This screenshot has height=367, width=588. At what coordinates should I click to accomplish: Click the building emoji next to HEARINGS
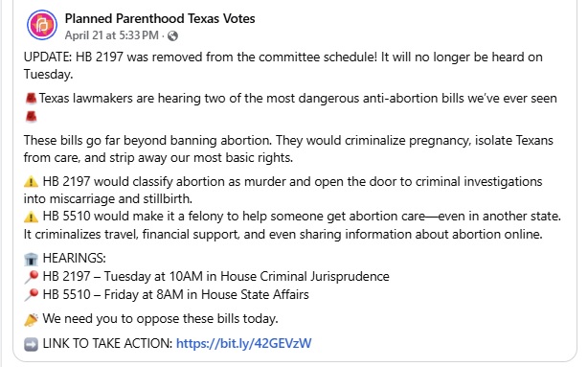[31, 259]
